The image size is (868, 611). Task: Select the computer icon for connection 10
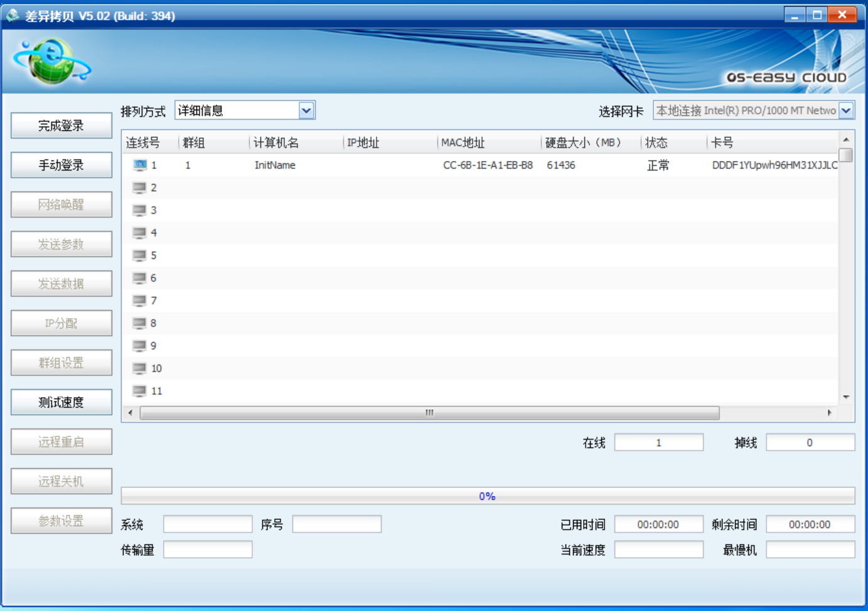coord(139,368)
